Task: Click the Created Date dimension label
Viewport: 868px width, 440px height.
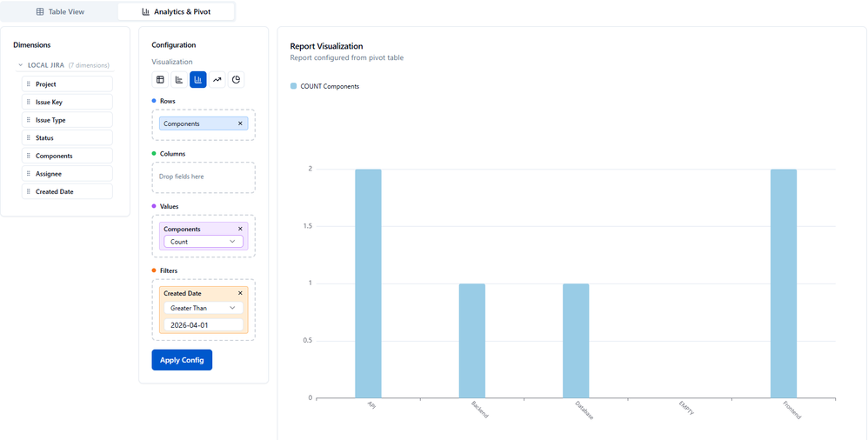Action: coord(54,191)
